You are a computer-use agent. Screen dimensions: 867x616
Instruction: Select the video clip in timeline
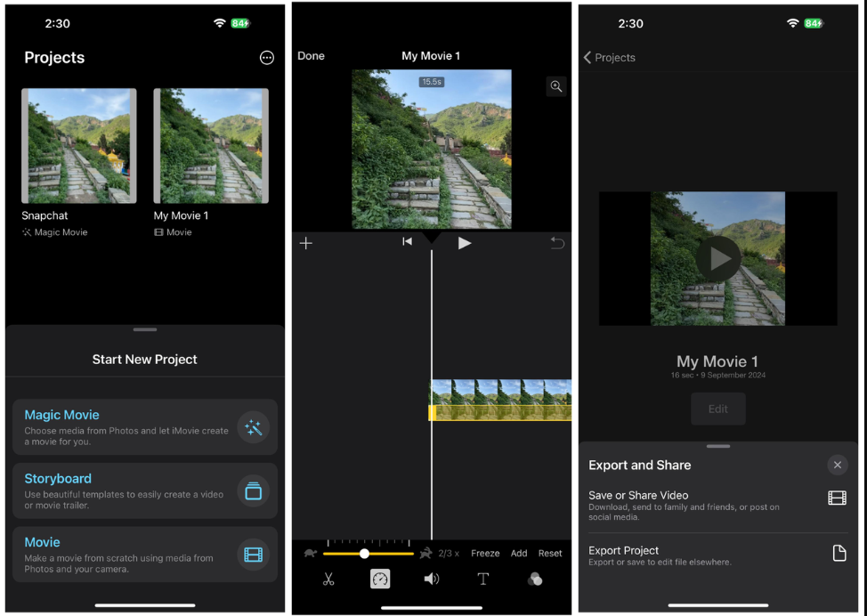coord(500,400)
